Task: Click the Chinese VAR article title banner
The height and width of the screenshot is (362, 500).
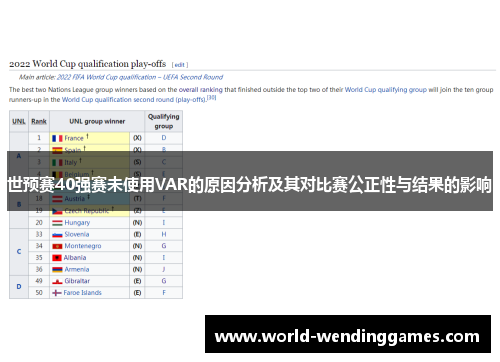Action: [250, 181]
